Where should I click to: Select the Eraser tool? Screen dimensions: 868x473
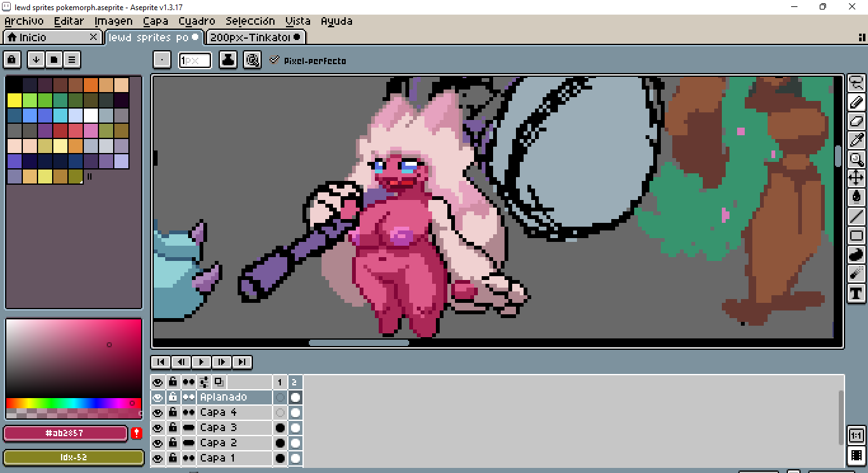pyautogui.click(x=857, y=121)
